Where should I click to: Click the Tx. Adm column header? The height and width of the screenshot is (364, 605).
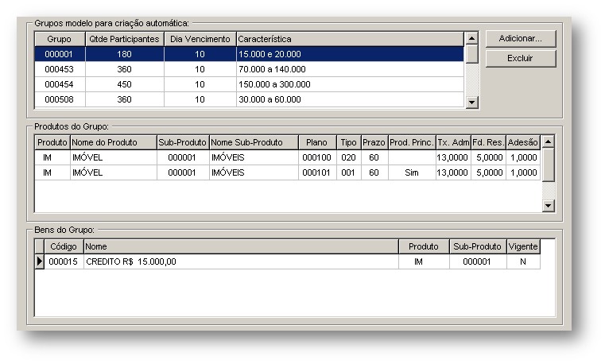453,142
